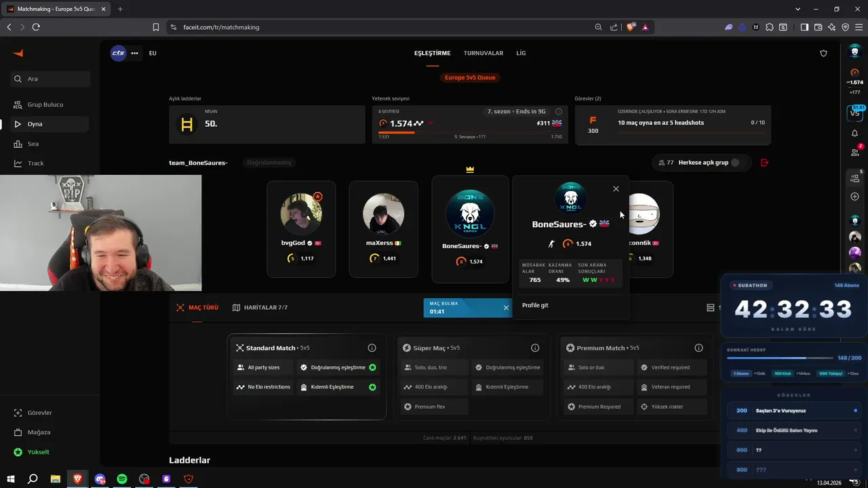The image size is (868, 488).
Task: Click the Europe 5v5 Queue pill
Action: [x=470, y=77]
